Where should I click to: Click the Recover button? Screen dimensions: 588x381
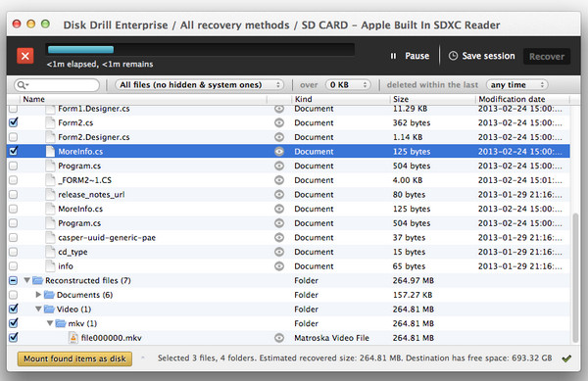point(547,56)
